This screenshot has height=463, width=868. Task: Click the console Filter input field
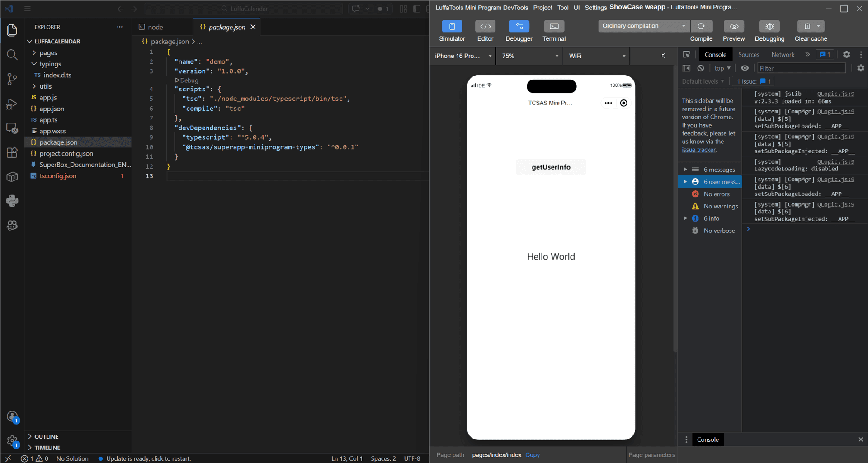point(801,68)
